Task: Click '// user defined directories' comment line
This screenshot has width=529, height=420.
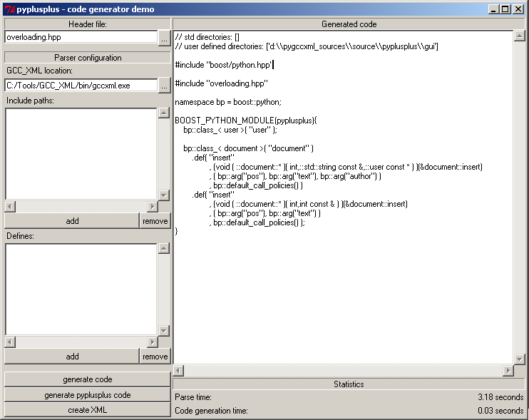Action: pyautogui.click(x=307, y=46)
